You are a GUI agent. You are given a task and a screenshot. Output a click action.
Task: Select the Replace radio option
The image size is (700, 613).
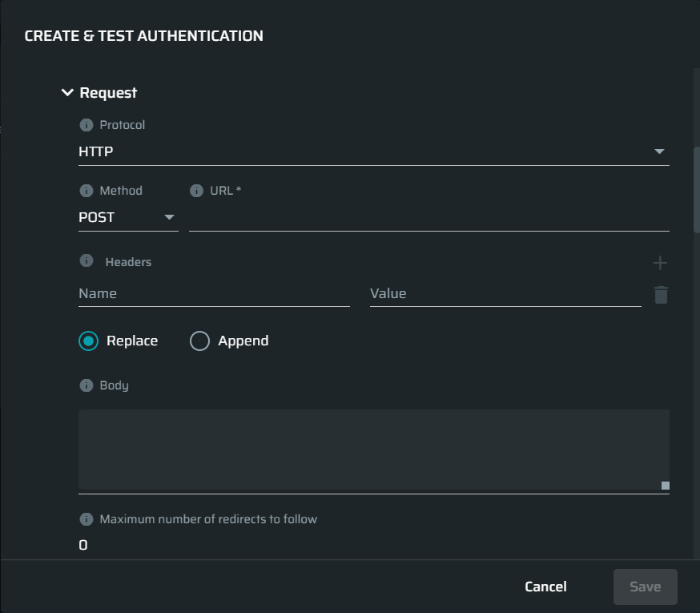[88, 341]
